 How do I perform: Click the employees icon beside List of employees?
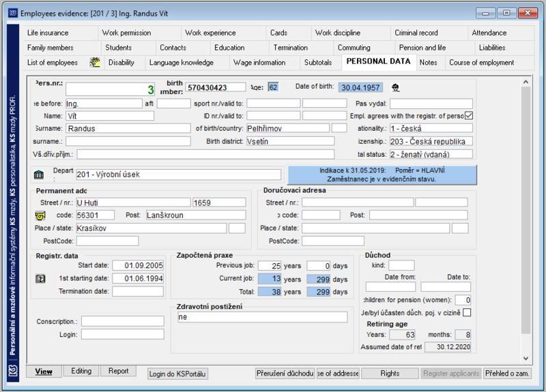(95, 63)
